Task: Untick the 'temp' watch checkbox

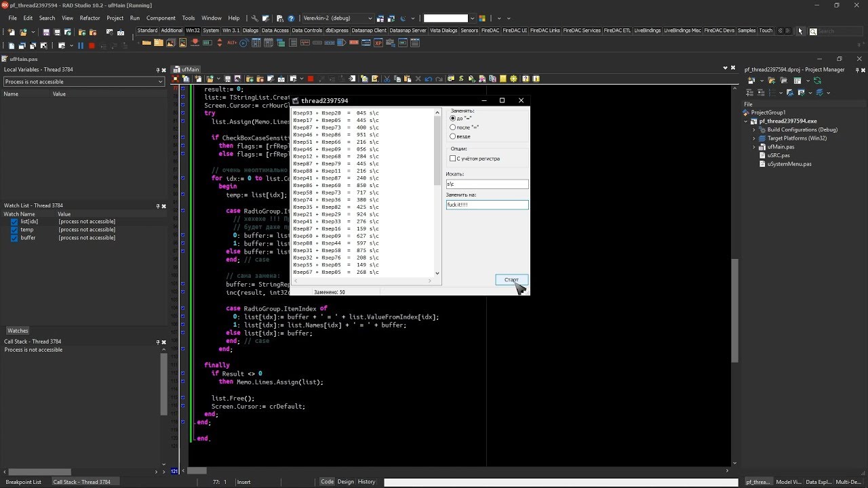Action: [14, 230]
